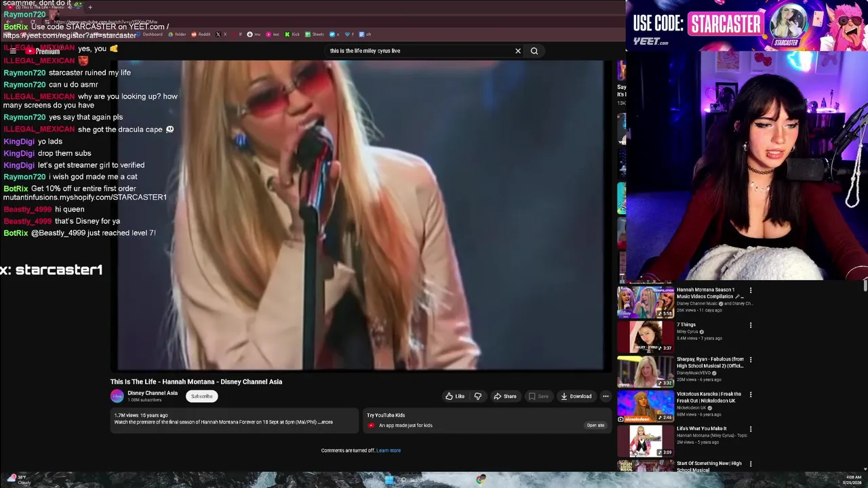The width and height of the screenshot is (868, 488).
Task: Open 7 Things video thumbnail
Action: pos(646,337)
